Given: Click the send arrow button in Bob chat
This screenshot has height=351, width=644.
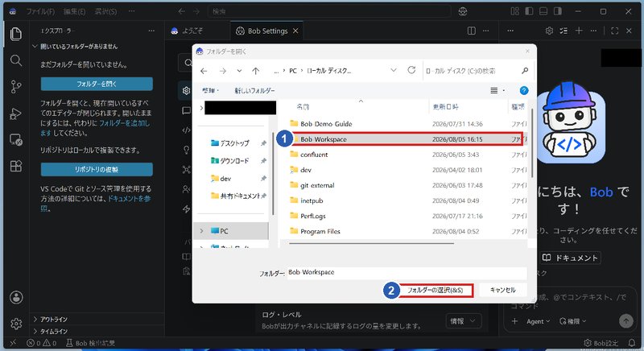Looking at the screenshot, I should pos(626,320).
